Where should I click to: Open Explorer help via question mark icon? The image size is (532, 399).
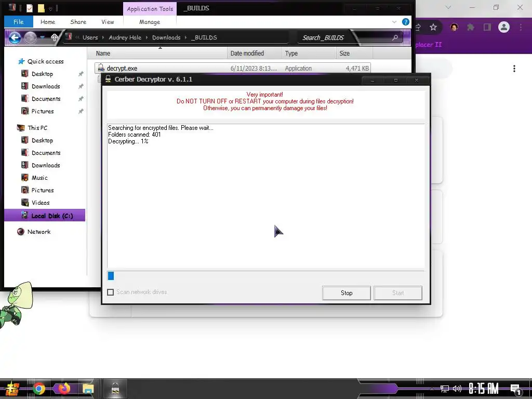click(x=405, y=22)
